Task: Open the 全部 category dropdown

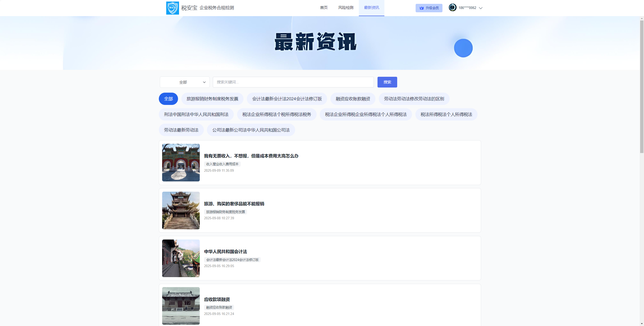Action: click(x=184, y=82)
